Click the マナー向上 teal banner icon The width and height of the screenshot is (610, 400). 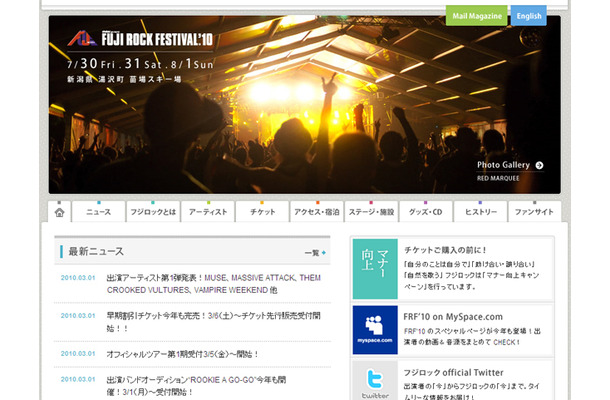pos(375,269)
